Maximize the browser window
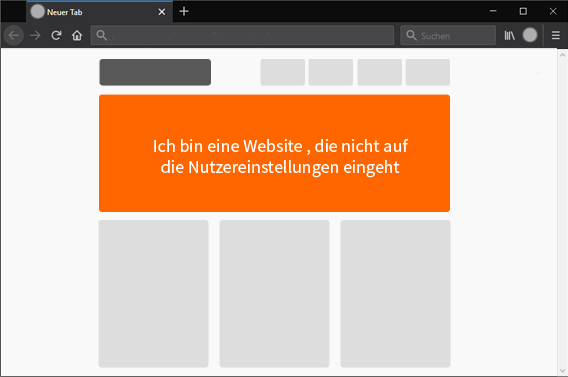The width and height of the screenshot is (568, 377). (523, 11)
